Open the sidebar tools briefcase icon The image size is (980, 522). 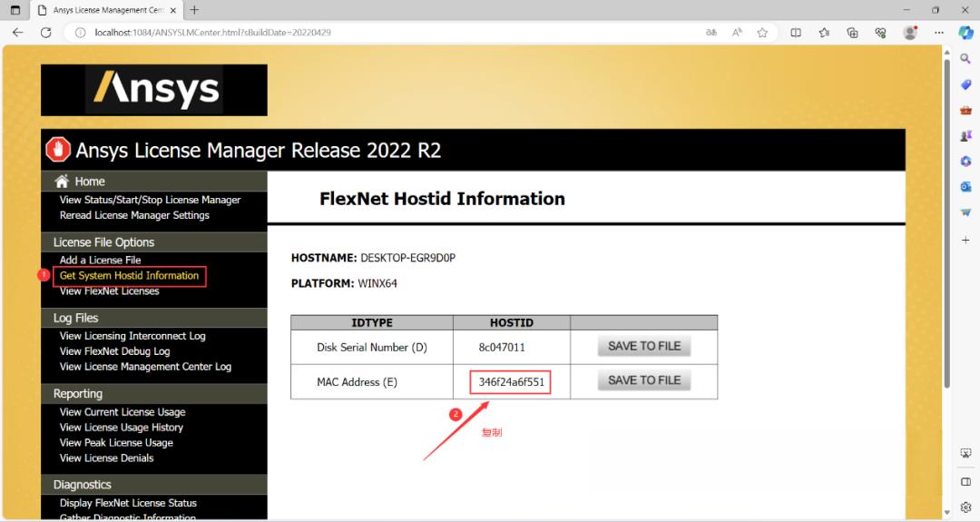point(965,110)
